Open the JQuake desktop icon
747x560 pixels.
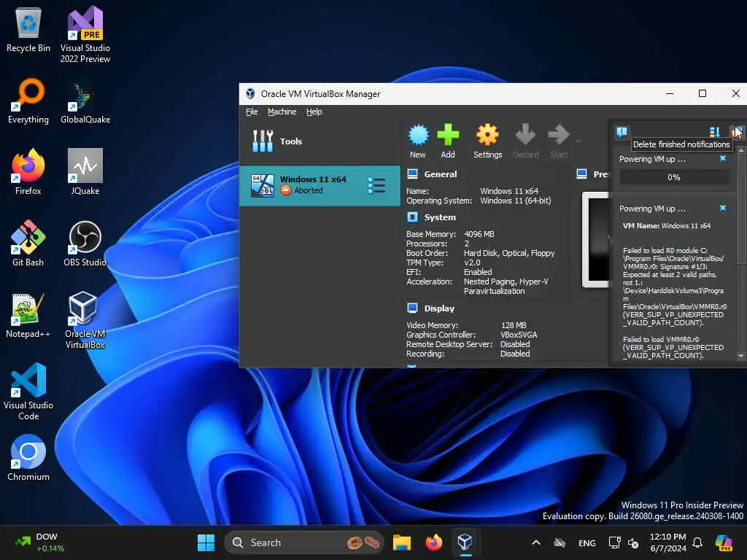pyautogui.click(x=85, y=171)
